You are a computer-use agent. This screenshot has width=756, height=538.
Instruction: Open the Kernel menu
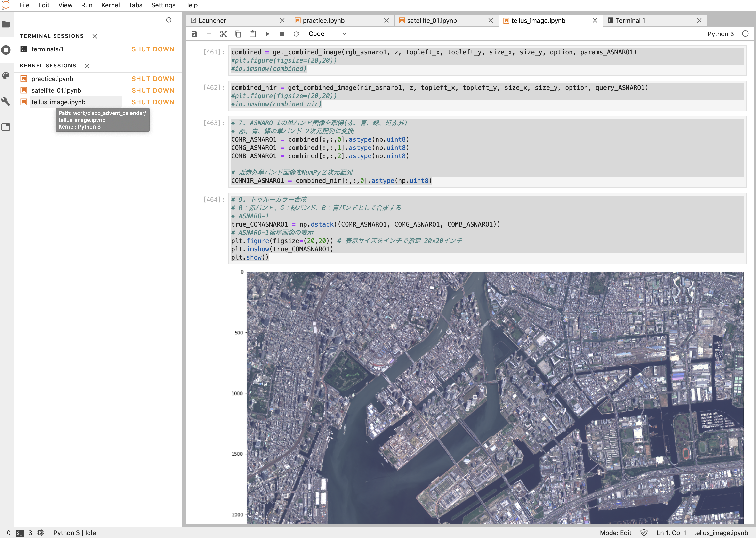pos(110,5)
